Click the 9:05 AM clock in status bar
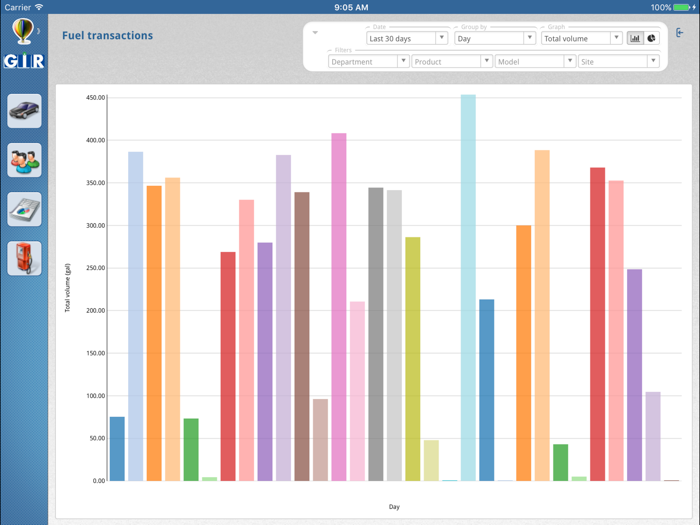 351,7
